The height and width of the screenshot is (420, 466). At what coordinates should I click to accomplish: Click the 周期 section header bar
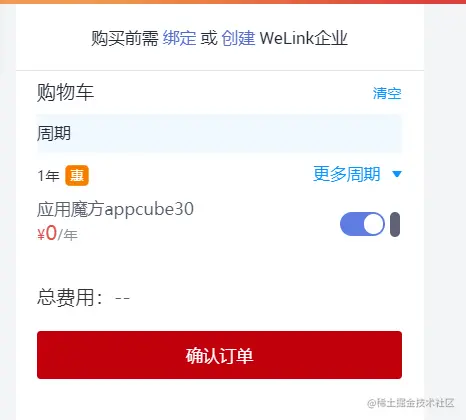(x=219, y=133)
